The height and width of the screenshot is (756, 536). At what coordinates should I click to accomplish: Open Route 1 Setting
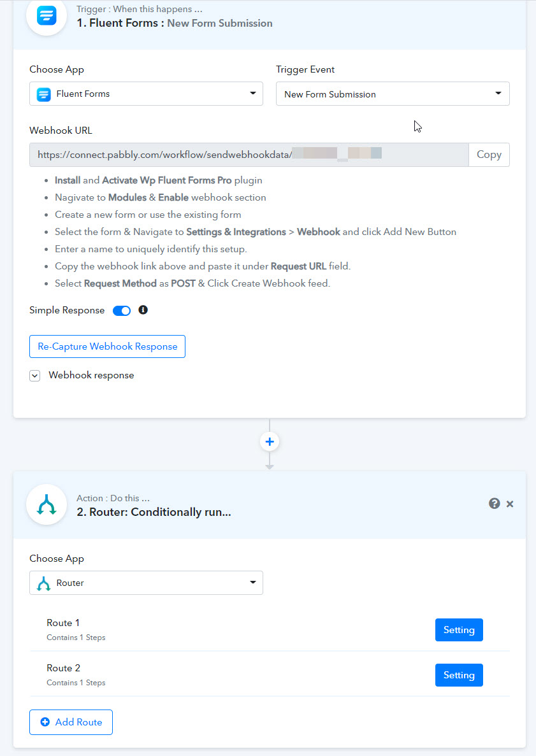(459, 630)
